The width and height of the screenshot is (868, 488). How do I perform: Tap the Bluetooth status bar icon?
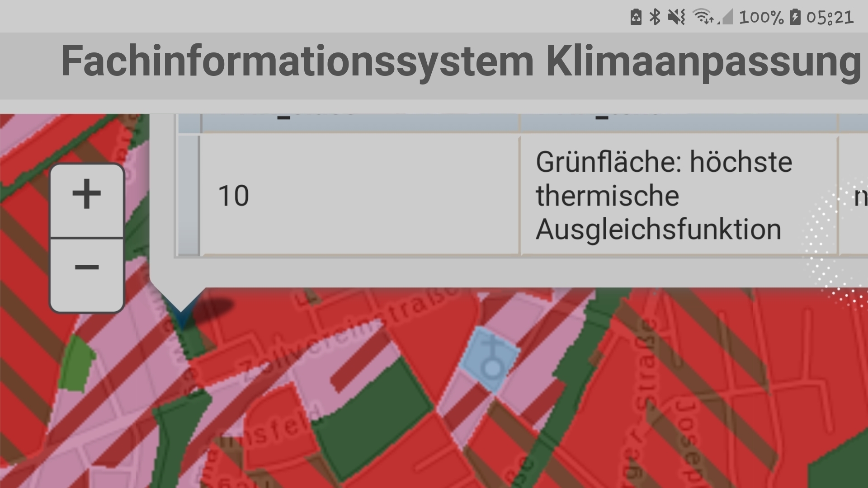pyautogui.click(x=654, y=17)
